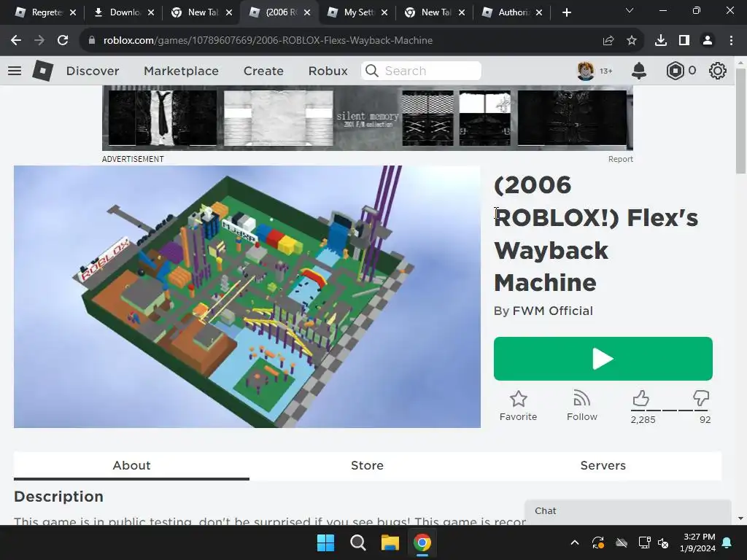Give the game a thumbs down

click(x=701, y=398)
